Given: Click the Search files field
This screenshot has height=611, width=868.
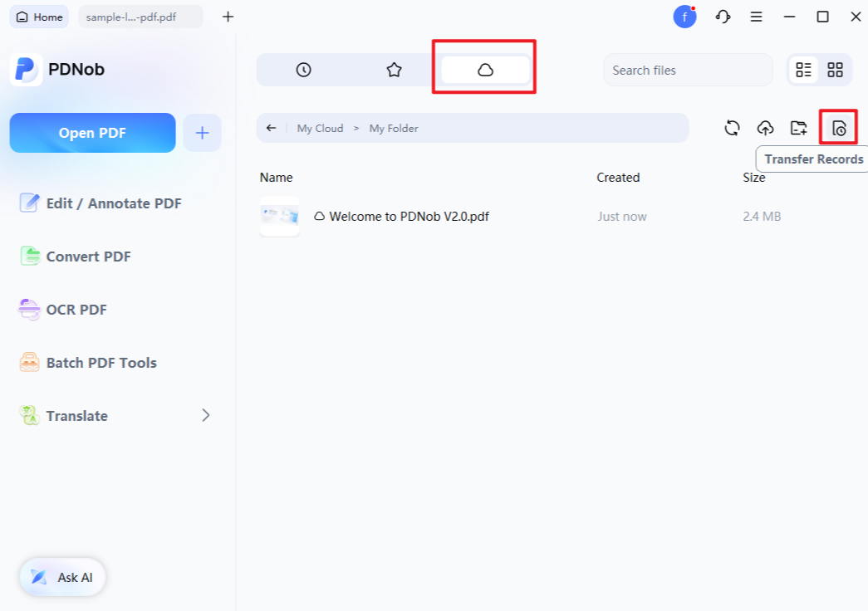Looking at the screenshot, I should coord(688,71).
